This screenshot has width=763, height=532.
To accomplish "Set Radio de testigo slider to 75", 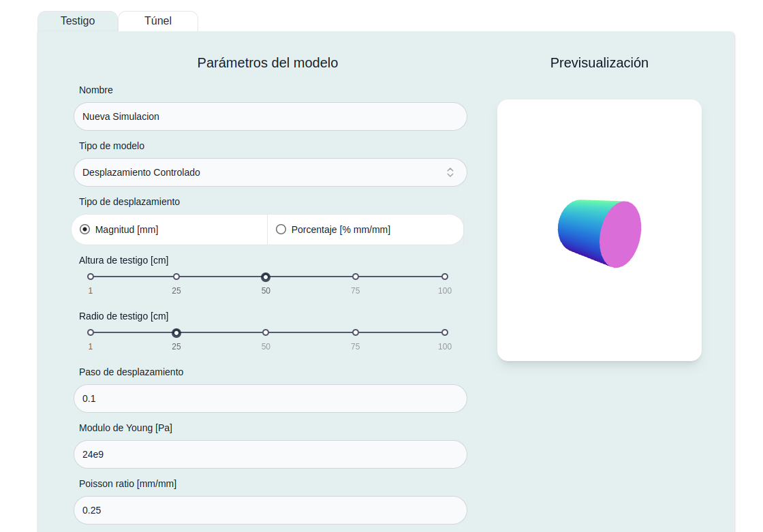I will click(356, 332).
